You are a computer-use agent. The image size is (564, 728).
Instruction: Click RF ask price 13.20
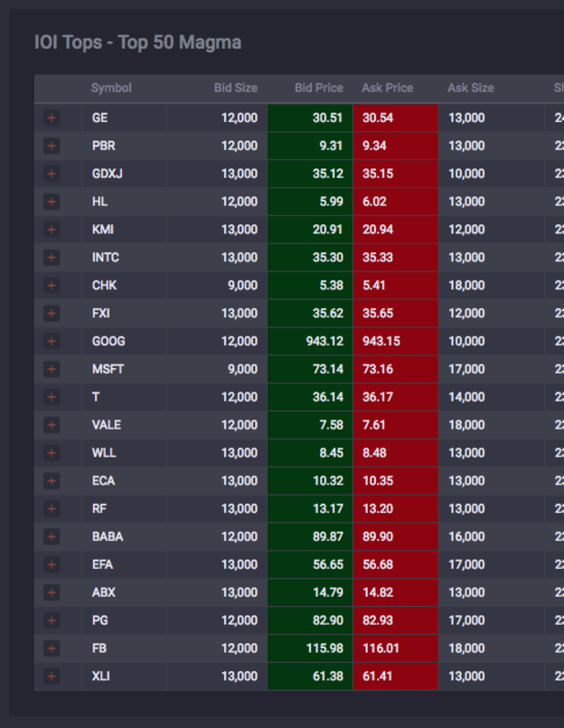pyautogui.click(x=396, y=509)
